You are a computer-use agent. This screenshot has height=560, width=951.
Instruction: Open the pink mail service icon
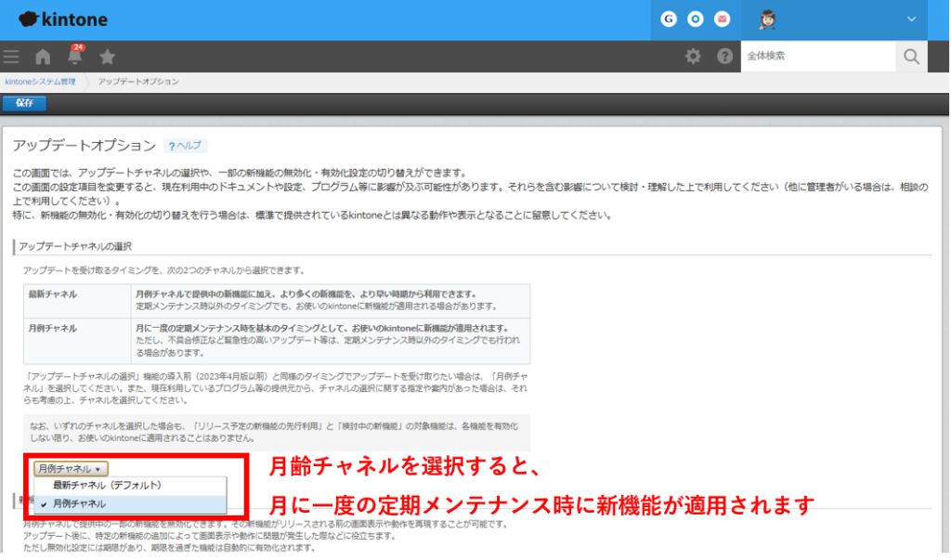click(x=723, y=19)
